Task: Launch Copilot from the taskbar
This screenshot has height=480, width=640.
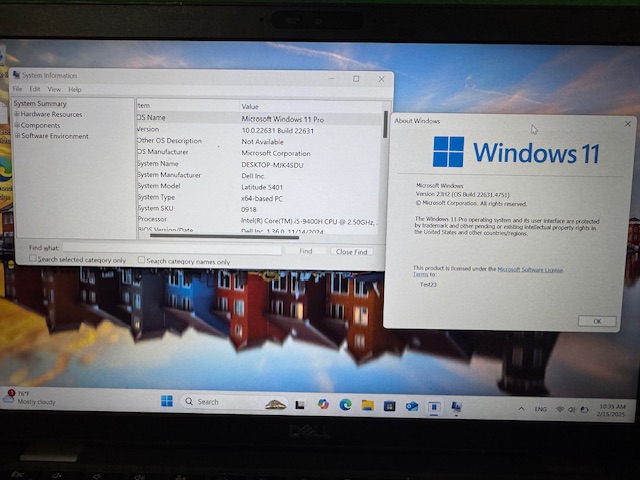Action: (x=323, y=404)
